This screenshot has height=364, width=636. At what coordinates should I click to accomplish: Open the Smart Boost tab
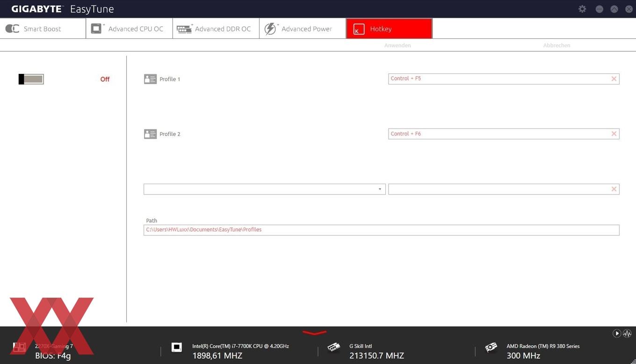pos(43,29)
